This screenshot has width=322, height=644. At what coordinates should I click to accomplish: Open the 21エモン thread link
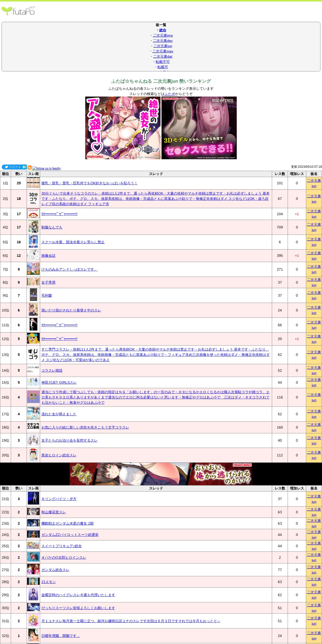point(49,582)
